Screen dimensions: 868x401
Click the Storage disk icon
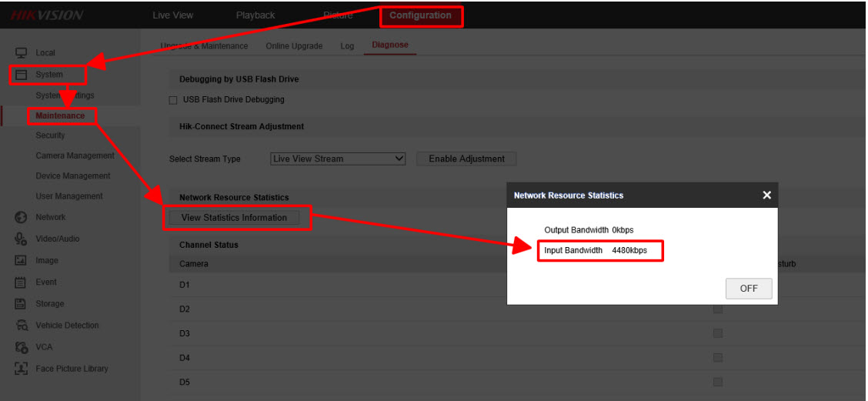point(22,304)
